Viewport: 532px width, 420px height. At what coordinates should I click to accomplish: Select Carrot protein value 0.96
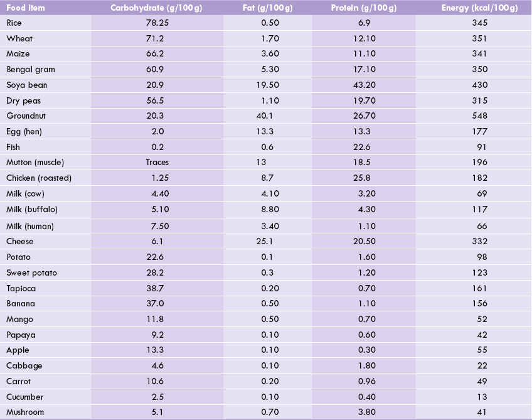pyautogui.click(x=367, y=381)
